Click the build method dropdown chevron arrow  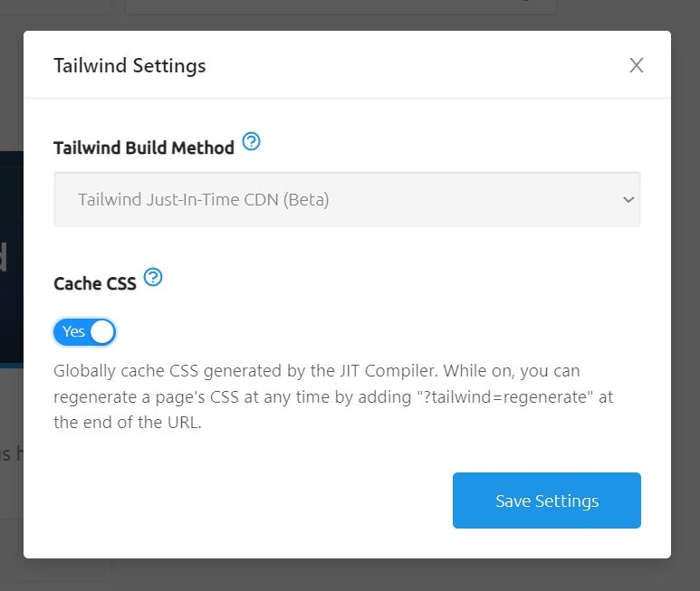click(x=628, y=200)
